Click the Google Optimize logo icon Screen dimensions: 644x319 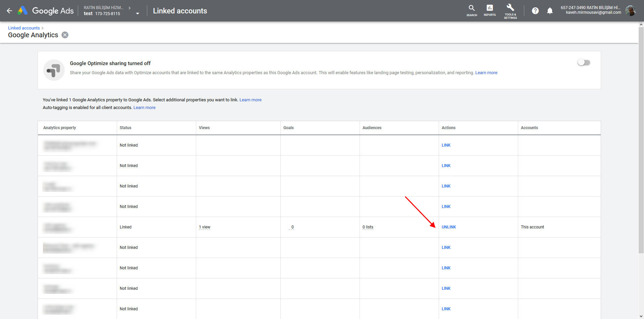pos(54,70)
